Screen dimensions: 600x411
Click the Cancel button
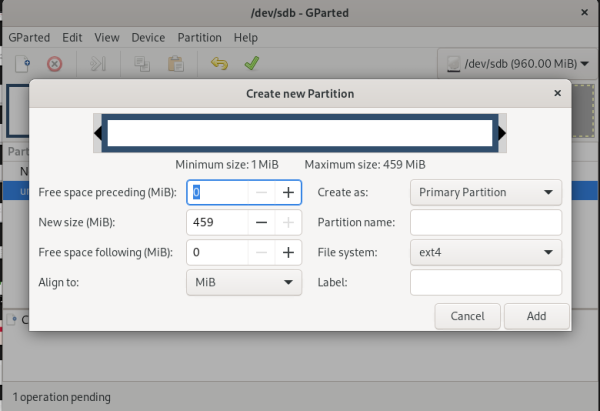click(467, 316)
